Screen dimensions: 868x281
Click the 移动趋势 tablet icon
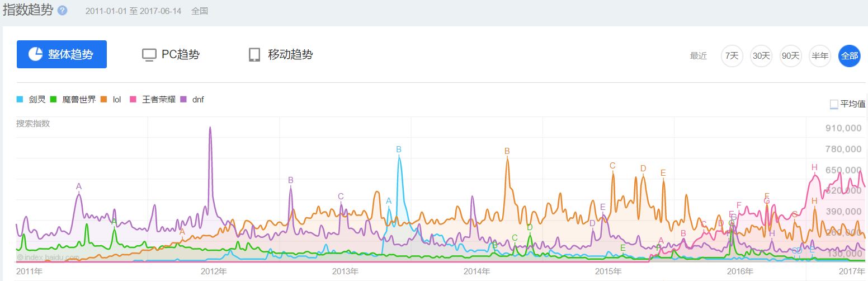[x=254, y=55]
